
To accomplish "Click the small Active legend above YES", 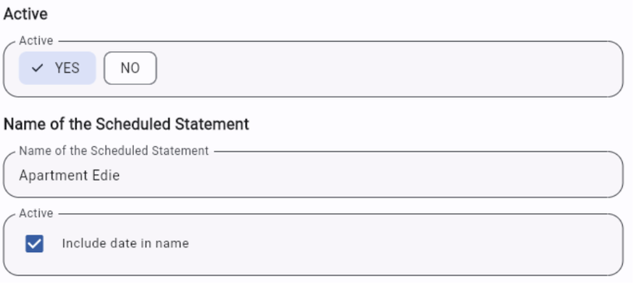I will (x=36, y=41).
